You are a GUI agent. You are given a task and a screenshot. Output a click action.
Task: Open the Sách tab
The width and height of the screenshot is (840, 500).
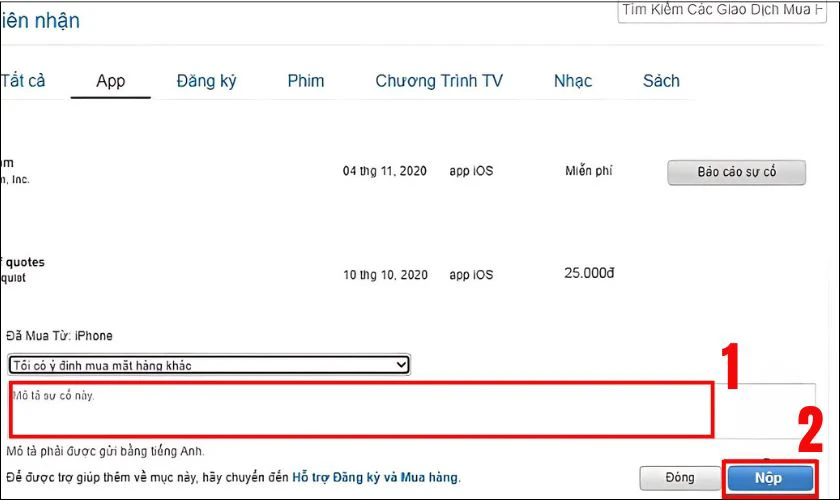(x=661, y=81)
